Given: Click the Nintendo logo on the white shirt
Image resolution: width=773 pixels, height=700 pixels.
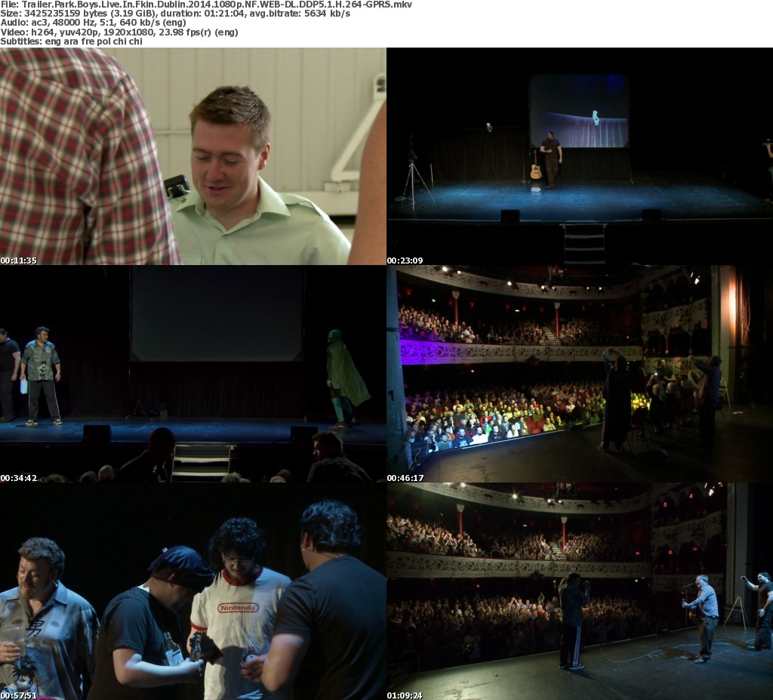Looking at the screenshot, I should [x=238, y=607].
